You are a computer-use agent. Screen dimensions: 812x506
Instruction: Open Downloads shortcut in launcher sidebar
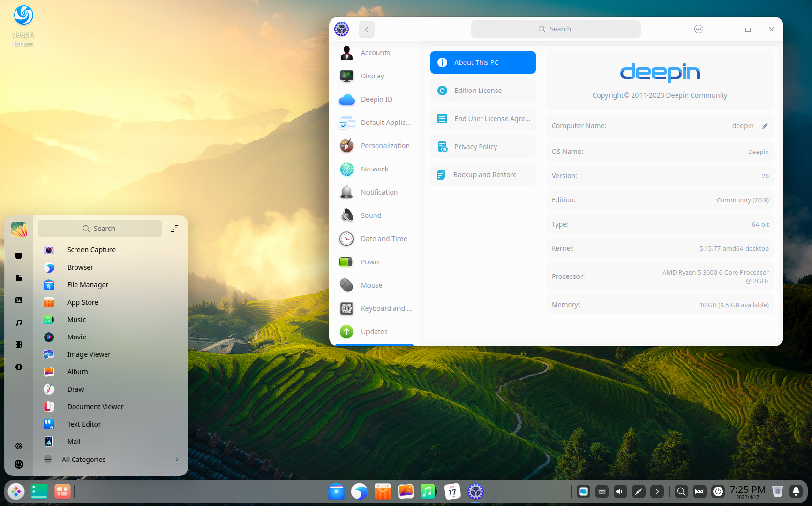click(19, 367)
